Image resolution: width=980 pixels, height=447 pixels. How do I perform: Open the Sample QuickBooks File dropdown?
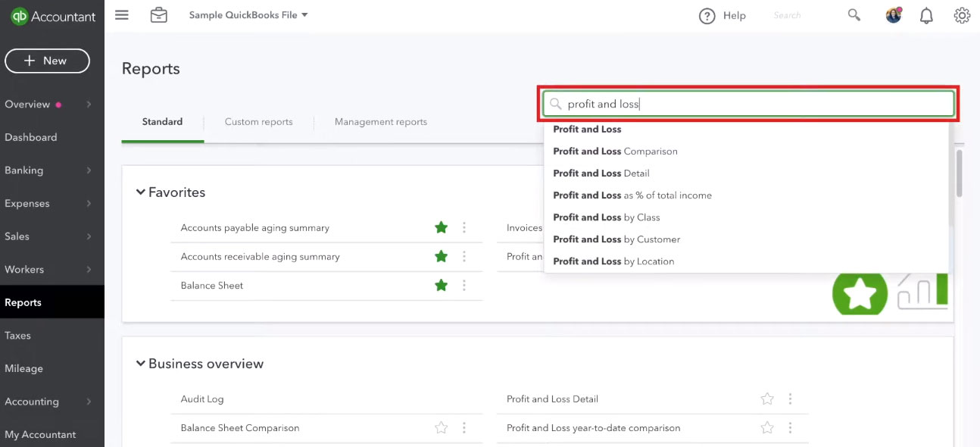[248, 15]
